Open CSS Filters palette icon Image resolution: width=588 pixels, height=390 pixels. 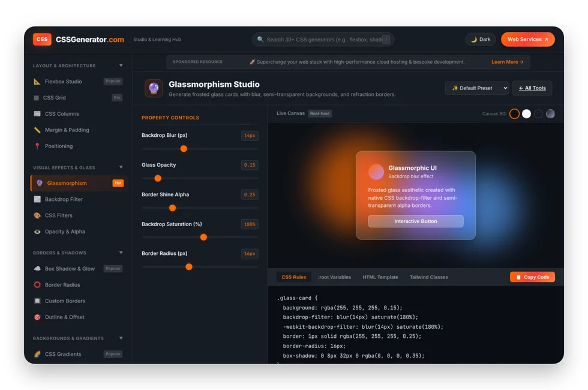37,215
